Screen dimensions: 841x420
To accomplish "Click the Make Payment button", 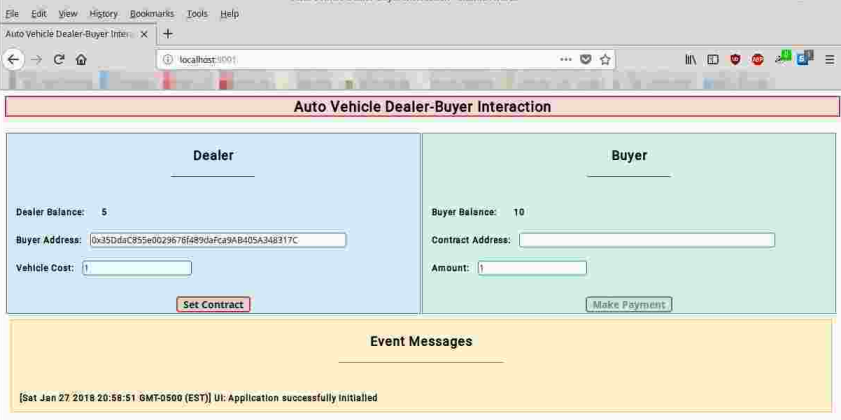I will tap(628, 304).
